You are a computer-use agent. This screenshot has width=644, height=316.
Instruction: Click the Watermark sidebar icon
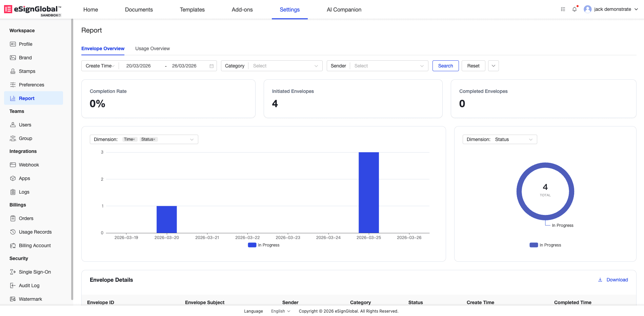[x=13, y=299]
